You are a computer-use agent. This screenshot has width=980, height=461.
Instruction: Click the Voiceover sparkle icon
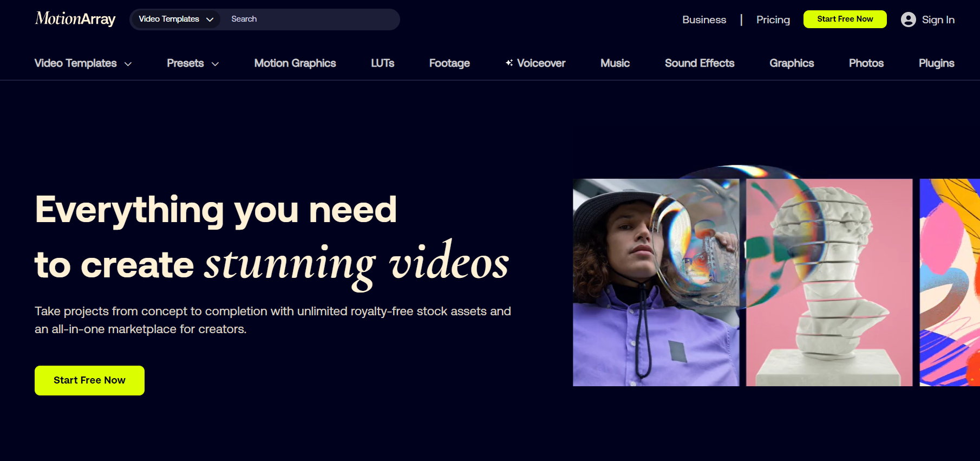509,63
